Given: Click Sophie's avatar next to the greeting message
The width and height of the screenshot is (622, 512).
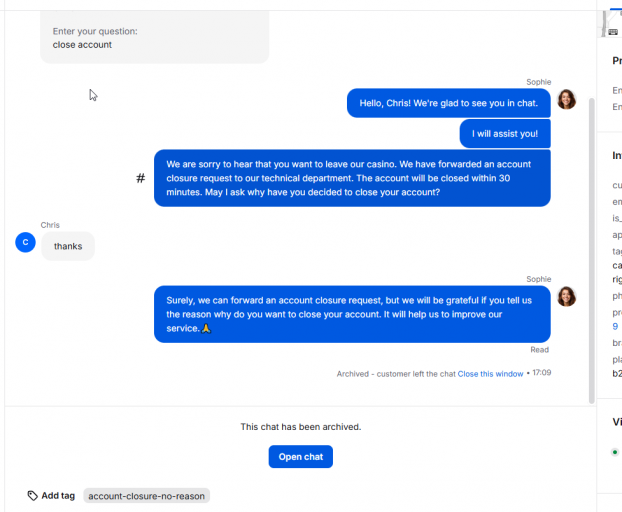Looking at the screenshot, I should point(566,99).
